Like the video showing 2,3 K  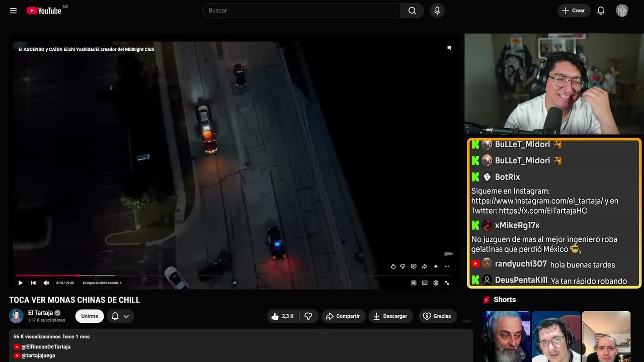[x=283, y=316]
